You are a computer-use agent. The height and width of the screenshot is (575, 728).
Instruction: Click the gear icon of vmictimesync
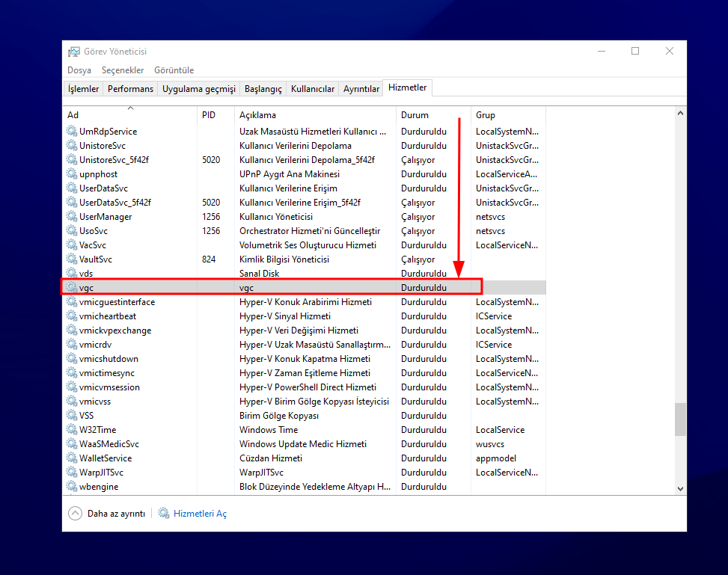pyautogui.click(x=72, y=372)
